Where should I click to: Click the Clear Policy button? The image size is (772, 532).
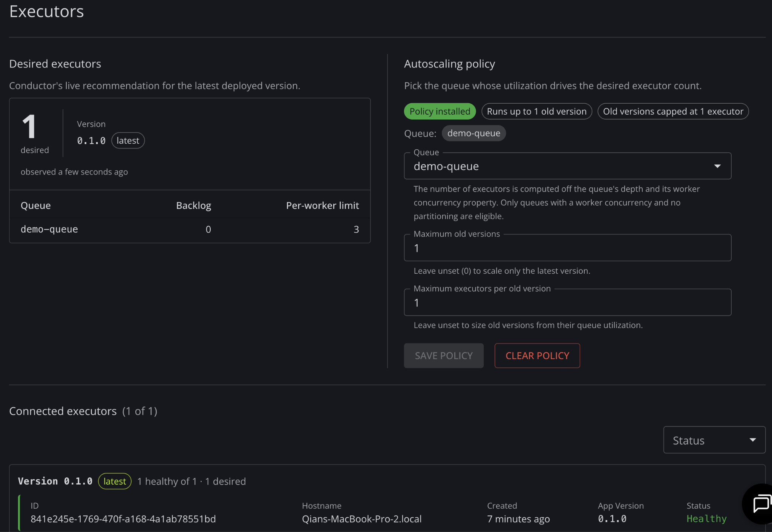[x=537, y=356]
